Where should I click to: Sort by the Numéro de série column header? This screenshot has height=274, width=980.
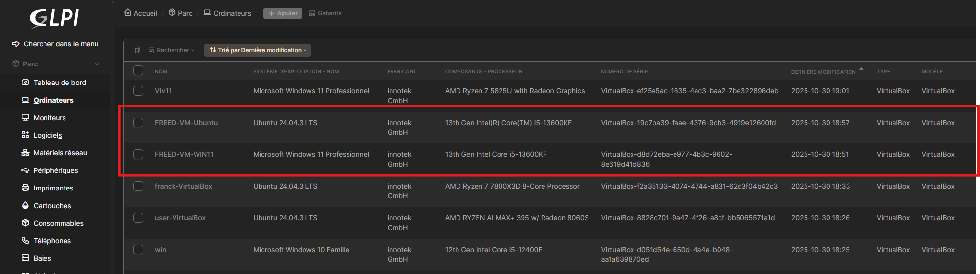coord(624,71)
